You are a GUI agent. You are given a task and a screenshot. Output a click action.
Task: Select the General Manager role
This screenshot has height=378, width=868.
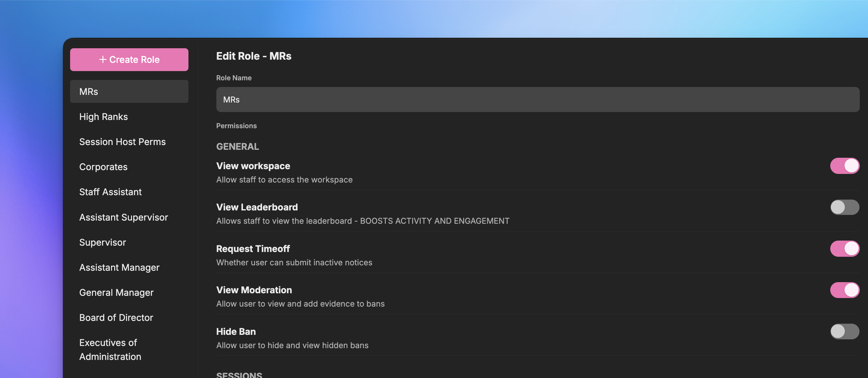[x=116, y=292]
